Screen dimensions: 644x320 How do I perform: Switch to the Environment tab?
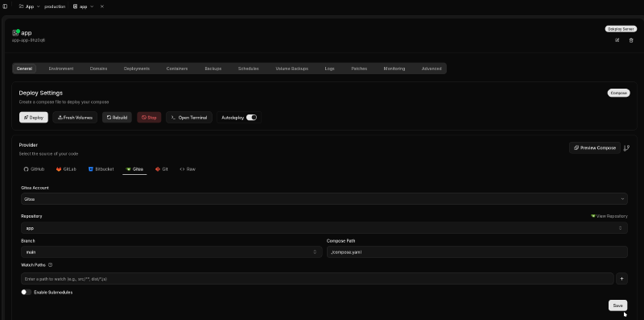[x=61, y=69]
